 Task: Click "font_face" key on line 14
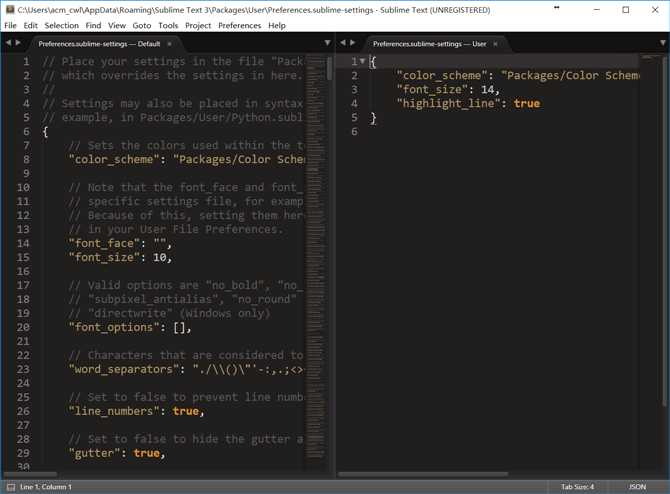coord(104,243)
